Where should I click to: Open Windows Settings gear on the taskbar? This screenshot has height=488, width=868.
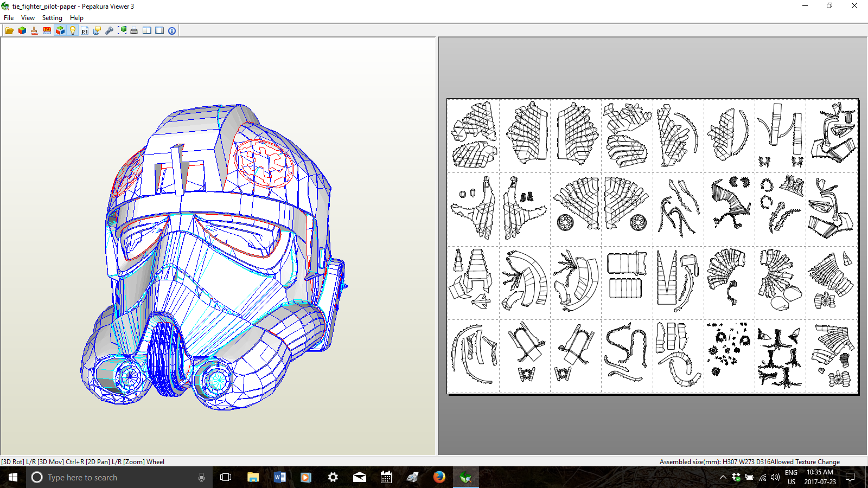333,477
